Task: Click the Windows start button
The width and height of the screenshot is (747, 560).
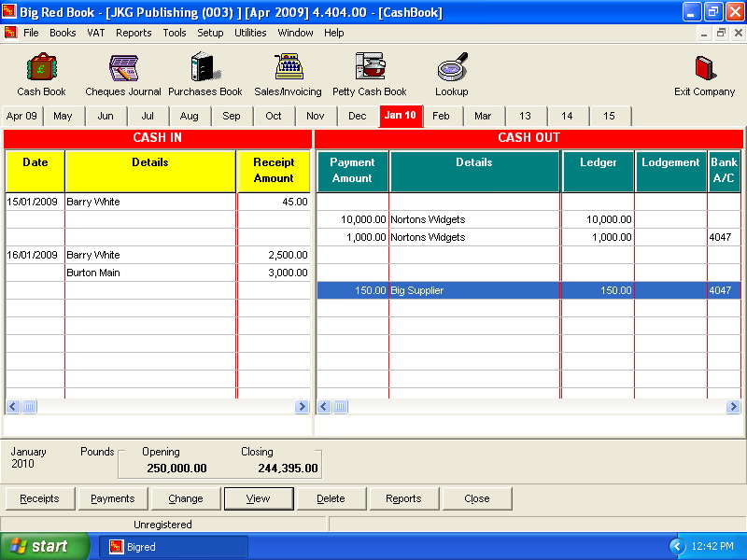Action: click(x=45, y=546)
